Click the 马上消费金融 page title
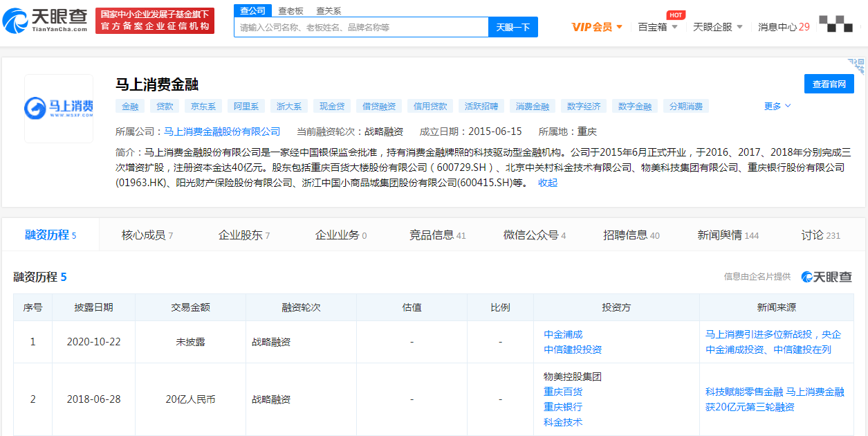This screenshot has height=436, width=868. (157, 84)
